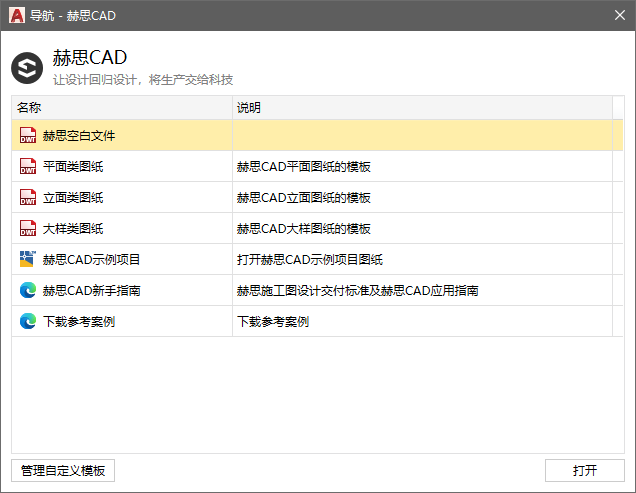This screenshot has width=636, height=493.
Task: Open 管理自定义模板 button
Action: (x=63, y=471)
